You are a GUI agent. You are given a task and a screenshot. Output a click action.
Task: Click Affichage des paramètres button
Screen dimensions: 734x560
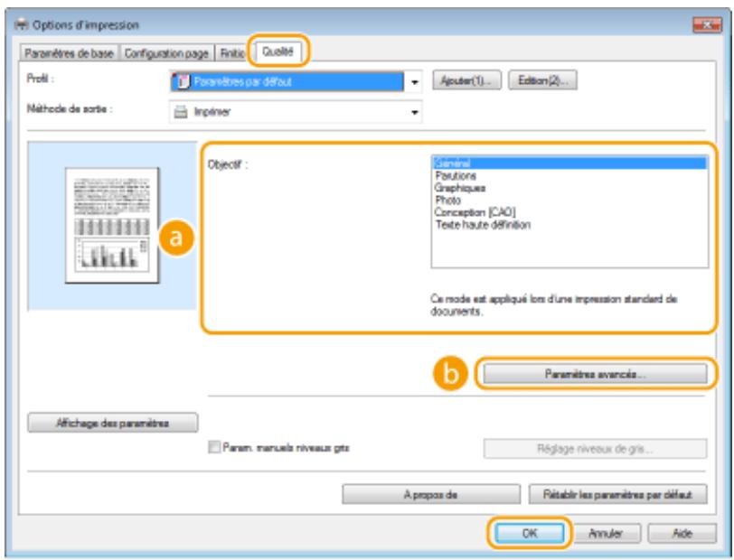coord(112,423)
